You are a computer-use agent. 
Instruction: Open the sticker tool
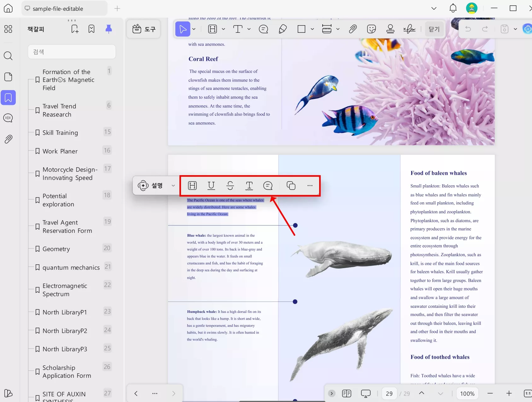click(x=371, y=29)
